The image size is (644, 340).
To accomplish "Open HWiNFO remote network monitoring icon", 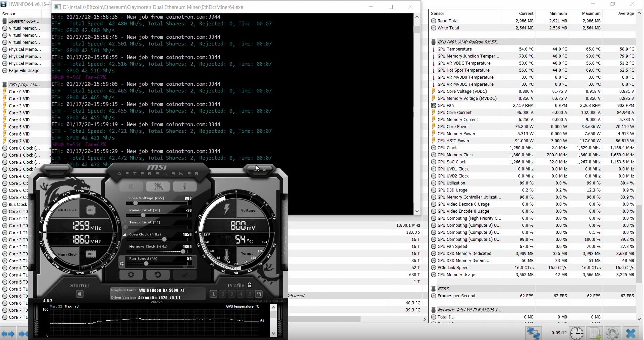I will [x=533, y=333].
